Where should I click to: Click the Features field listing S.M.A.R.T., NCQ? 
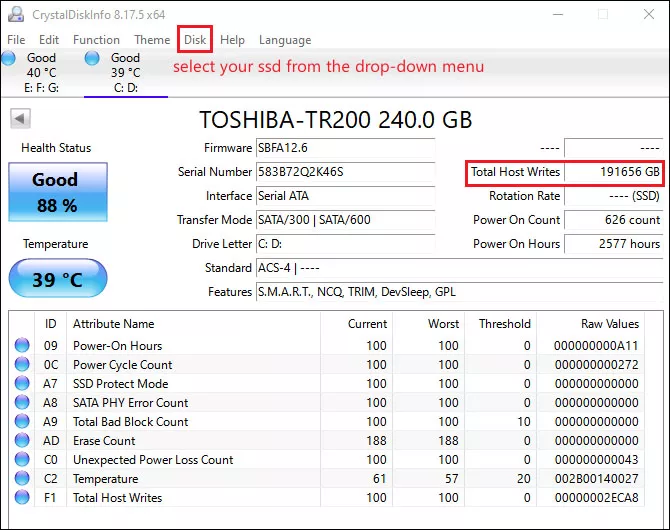[459, 292]
